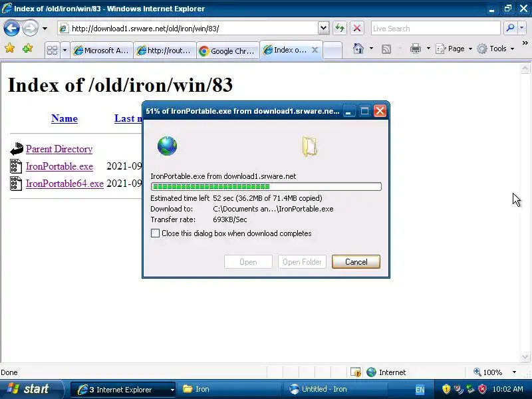Click the RSS Feeds icon
The width and height of the screenshot is (532, 399).
click(x=386, y=49)
